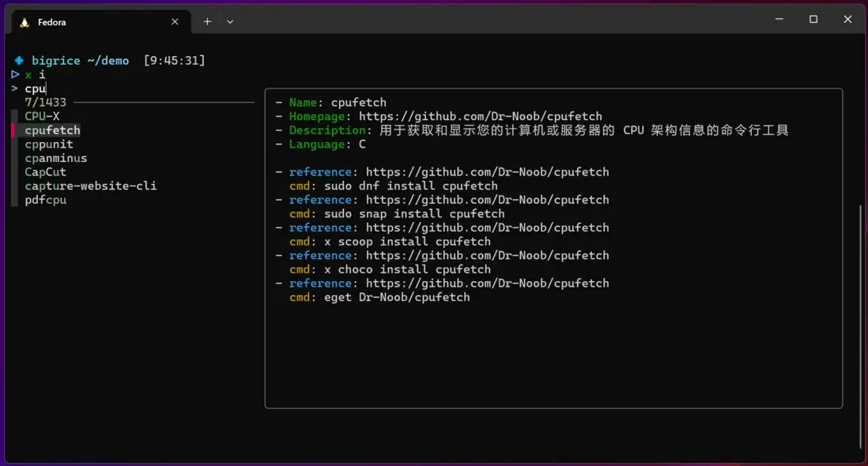The width and height of the screenshot is (868, 466).
Task: Choose capture-website-cli from the list
Action: point(90,186)
